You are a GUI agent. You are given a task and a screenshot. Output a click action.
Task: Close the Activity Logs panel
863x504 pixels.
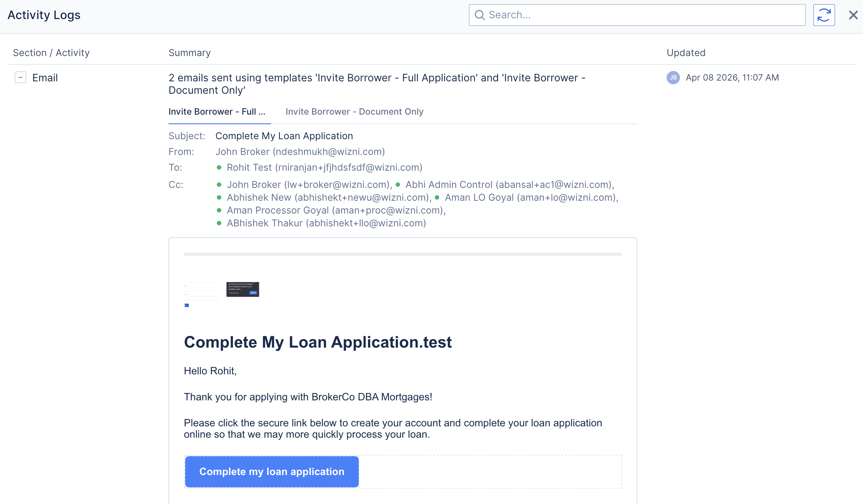pos(853,15)
